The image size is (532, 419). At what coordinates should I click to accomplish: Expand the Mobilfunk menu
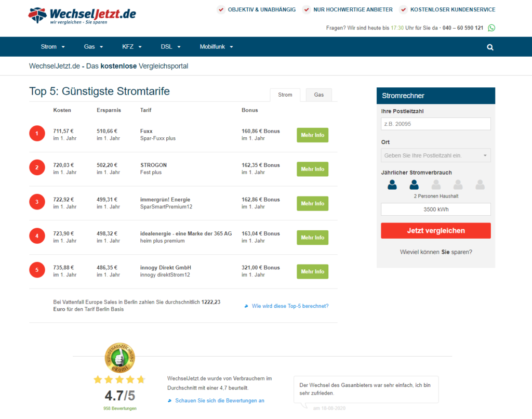tap(216, 47)
